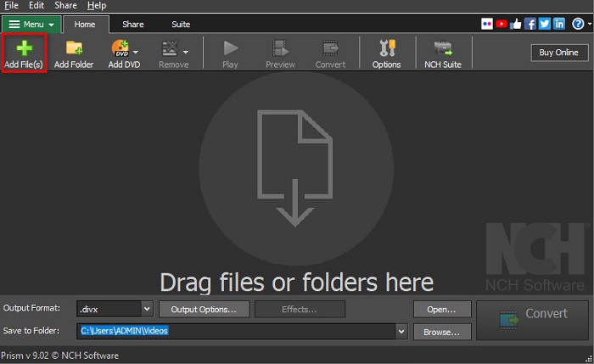594x364 pixels.
Task: Switch to the Share tab
Action: [x=132, y=25]
